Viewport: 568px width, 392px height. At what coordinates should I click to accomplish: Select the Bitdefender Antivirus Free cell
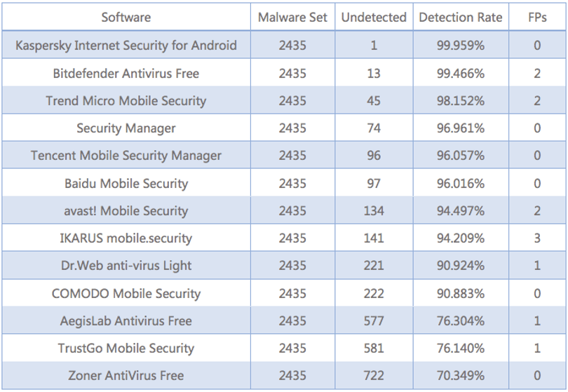coord(126,73)
